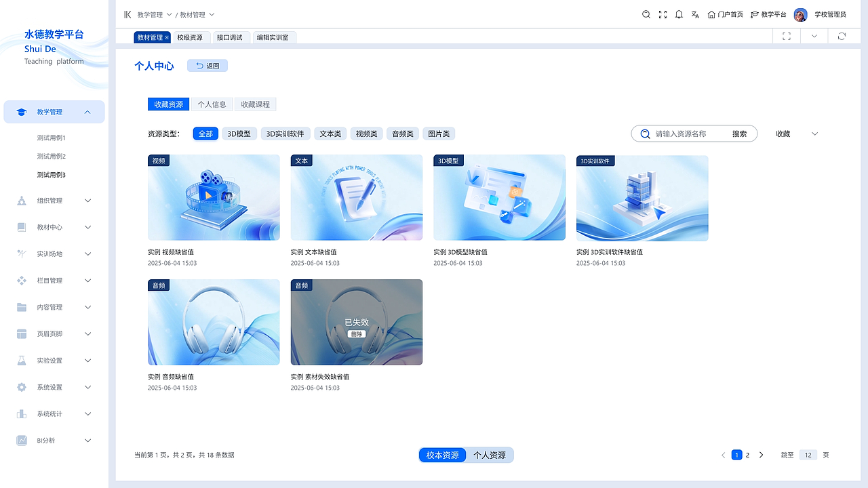
Task: Click the 搜索 search button
Action: tap(739, 134)
